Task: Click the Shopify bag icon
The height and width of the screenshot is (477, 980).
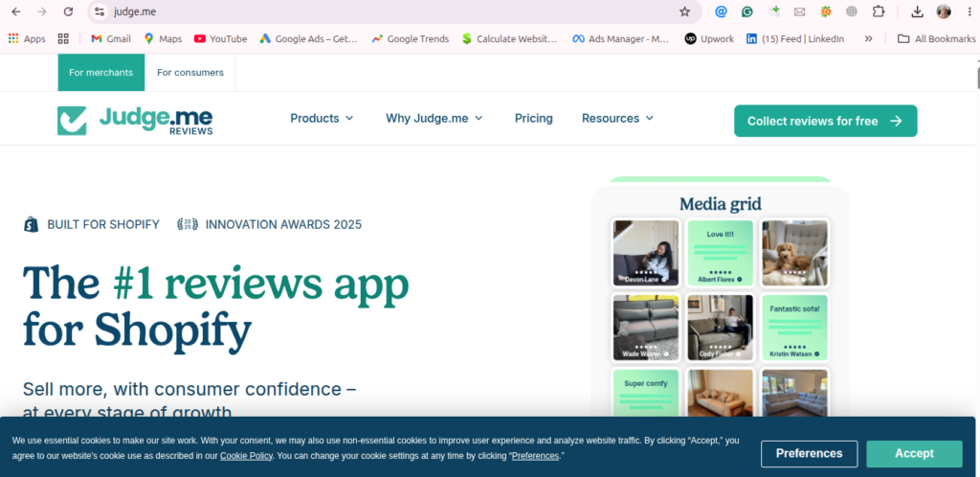Action: pyautogui.click(x=32, y=224)
